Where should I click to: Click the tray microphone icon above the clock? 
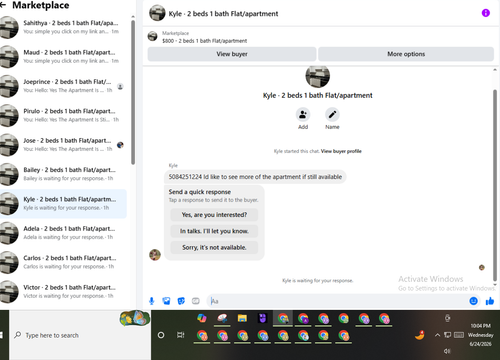447,318
